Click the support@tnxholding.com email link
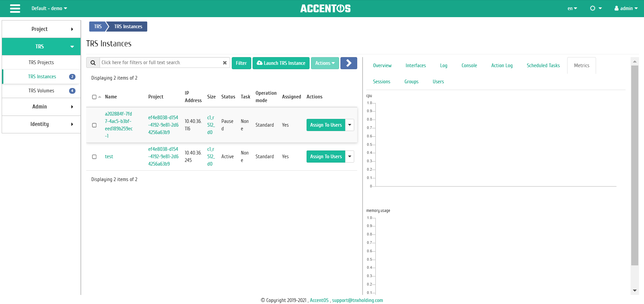644x304 pixels. coord(358,300)
